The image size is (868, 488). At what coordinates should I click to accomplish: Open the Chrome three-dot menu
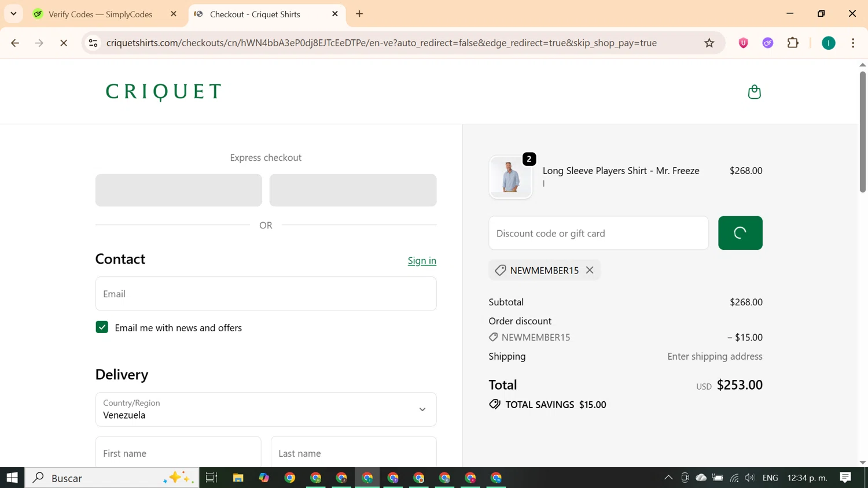(853, 43)
